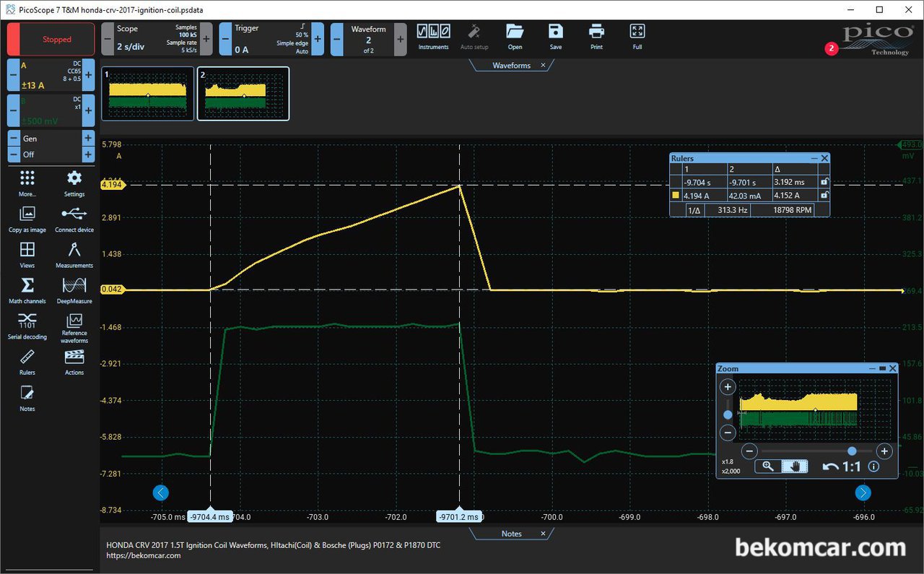The image size is (924, 574).
Task: Undo zoom with the curved arrow icon
Action: pos(831,467)
